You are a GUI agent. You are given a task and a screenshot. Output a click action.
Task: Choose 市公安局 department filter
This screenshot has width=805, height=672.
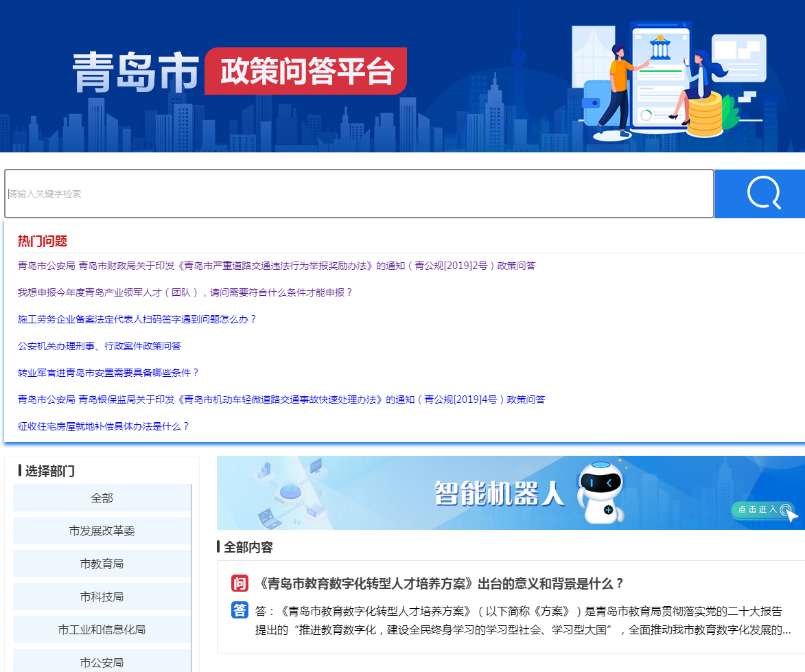click(x=102, y=662)
